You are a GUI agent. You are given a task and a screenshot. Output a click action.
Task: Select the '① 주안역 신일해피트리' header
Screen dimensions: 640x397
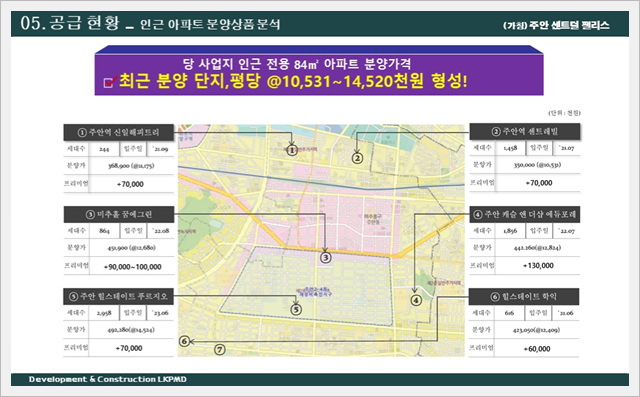pyautogui.click(x=119, y=133)
